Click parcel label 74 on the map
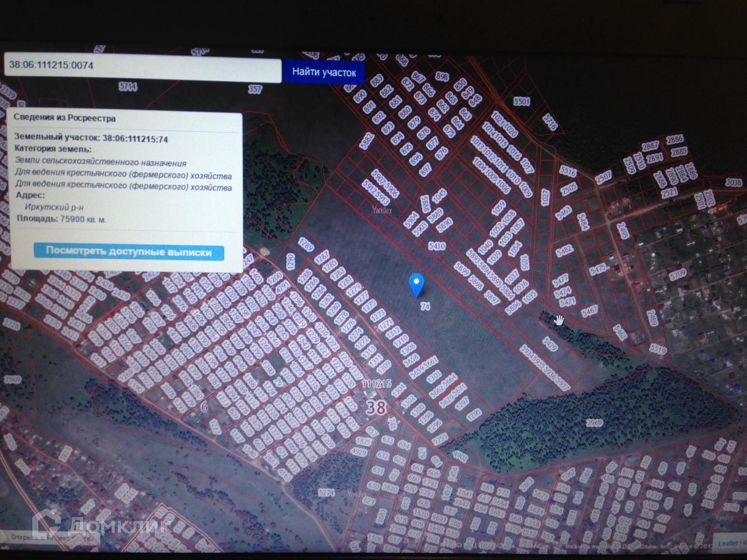 (x=425, y=306)
